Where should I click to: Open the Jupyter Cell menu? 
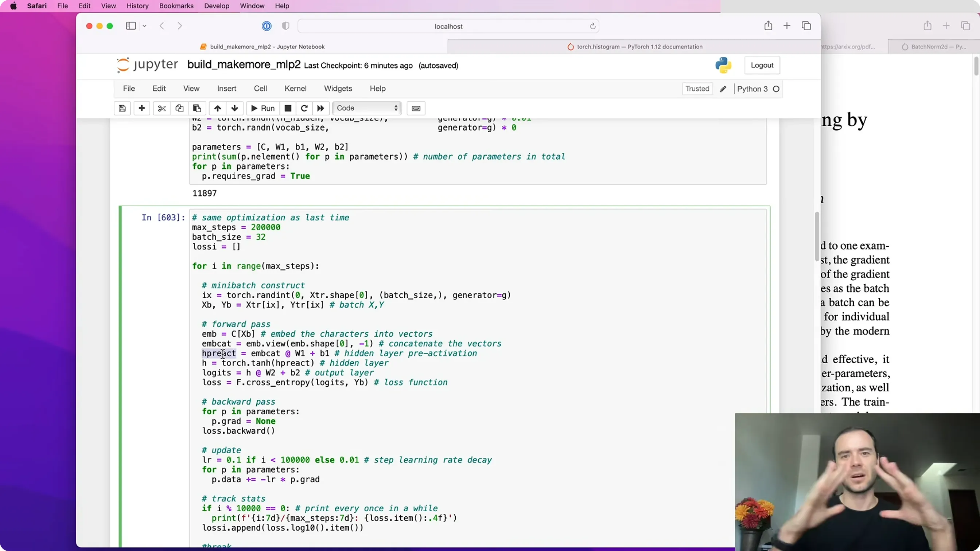coord(261,89)
